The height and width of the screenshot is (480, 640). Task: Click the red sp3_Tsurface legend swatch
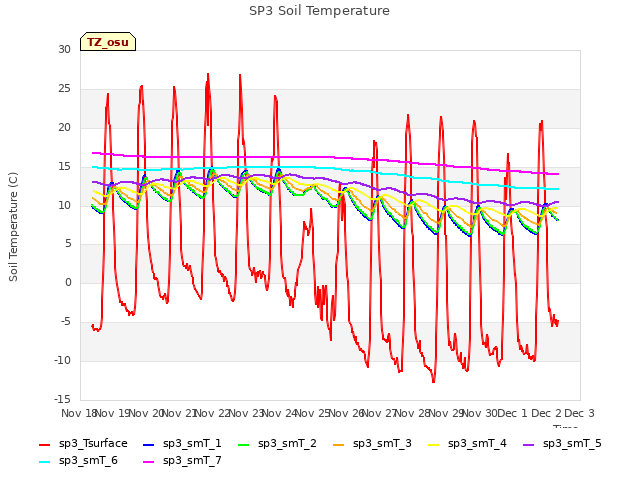[44, 444]
